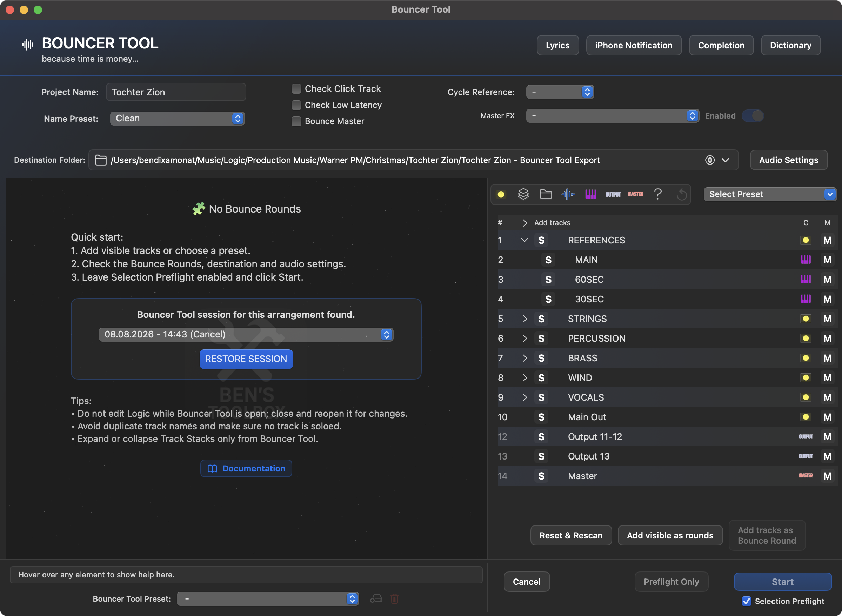Click the Start button
This screenshot has height=616, width=842.
782,582
